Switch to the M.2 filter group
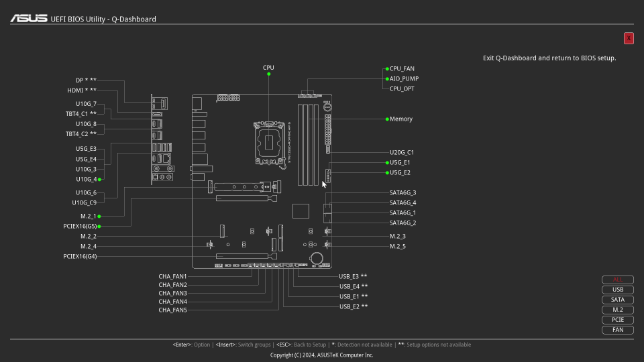 [617, 310]
